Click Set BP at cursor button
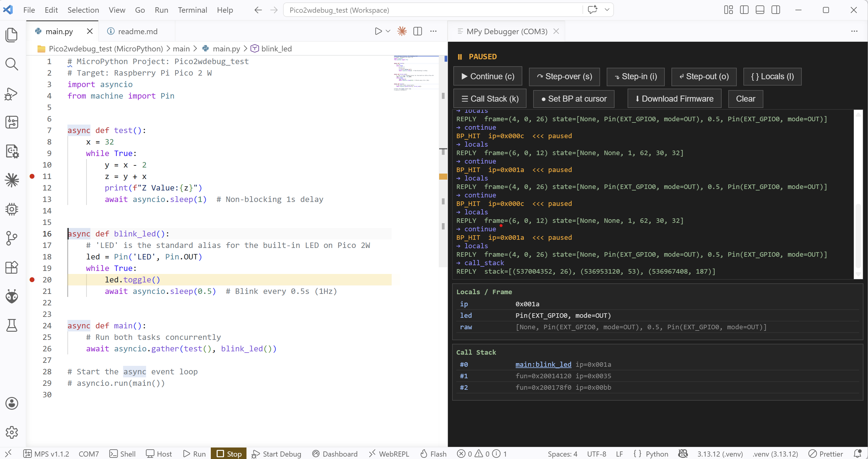 pos(574,99)
